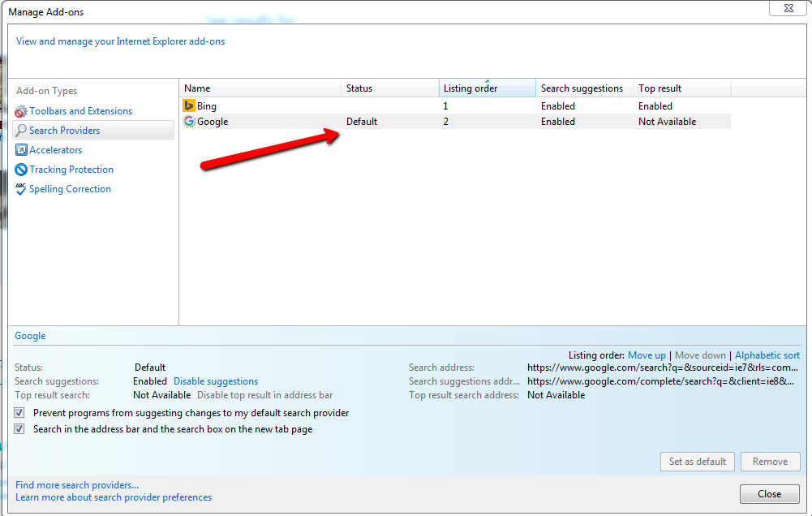Select the Accelerators add-on type
Viewport: 812px width, 516px height.
coord(56,150)
